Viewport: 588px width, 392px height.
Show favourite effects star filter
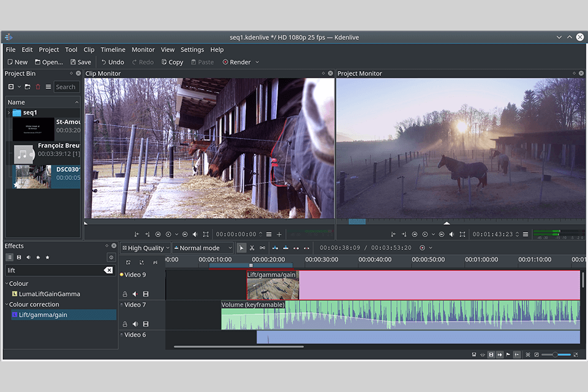point(47,257)
